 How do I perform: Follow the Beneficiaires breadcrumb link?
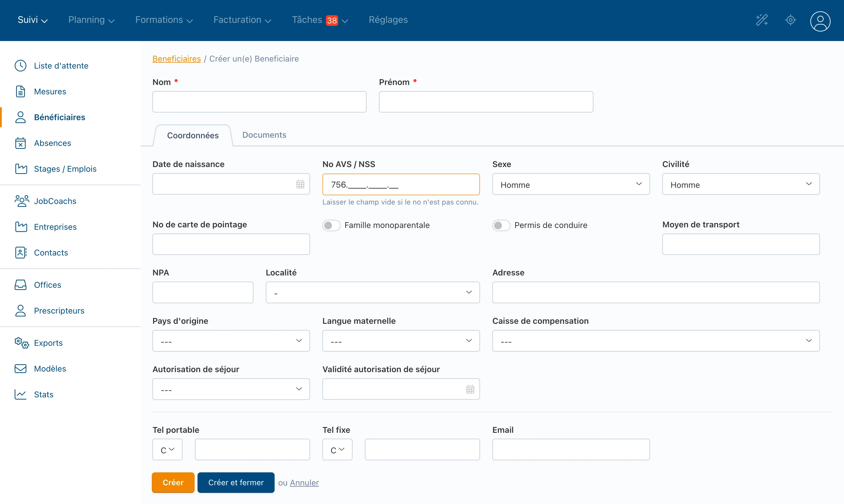coord(176,58)
